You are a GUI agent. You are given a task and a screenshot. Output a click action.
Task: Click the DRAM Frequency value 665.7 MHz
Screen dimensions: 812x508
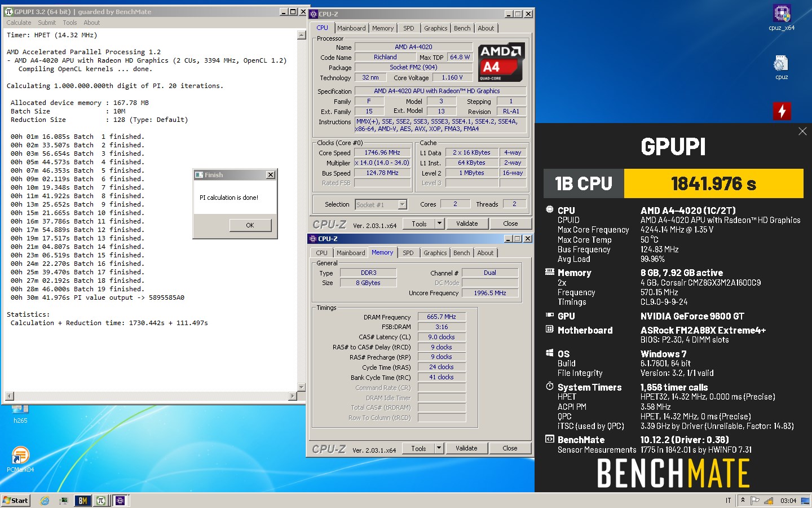pyautogui.click(x=442, y=317)
